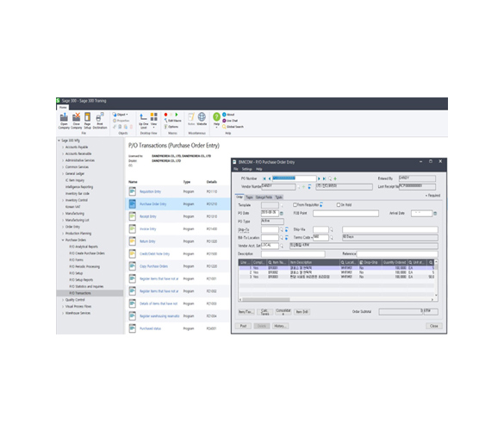Open the Settings menu in PO window
The image size is (504, 431).
point(247,169)
